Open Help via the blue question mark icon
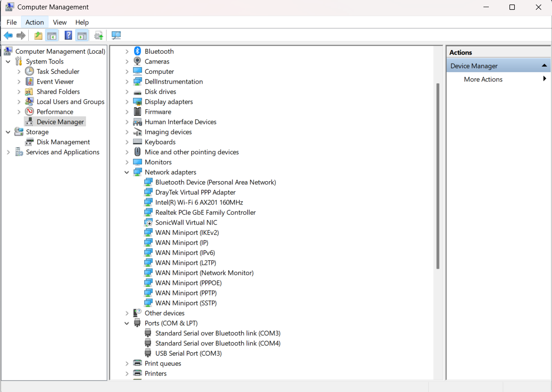Screen dimensions: 552x392 pos(68,35)
